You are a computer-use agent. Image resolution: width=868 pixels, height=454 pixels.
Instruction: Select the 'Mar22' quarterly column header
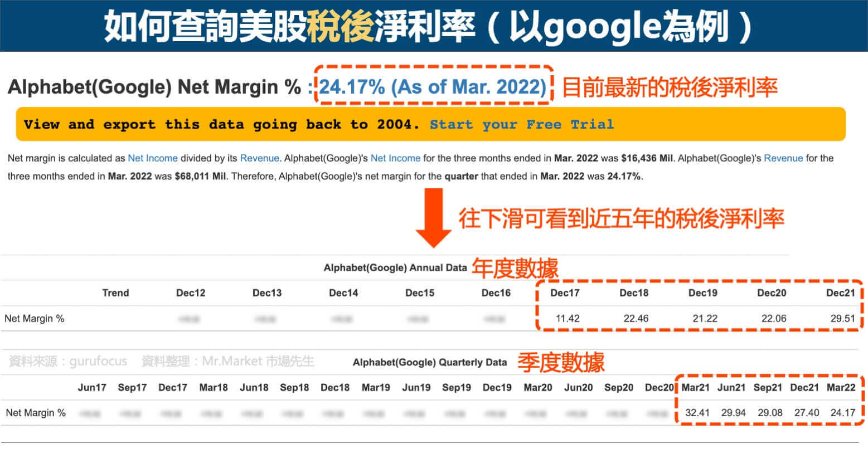click(x=841, y=388)
